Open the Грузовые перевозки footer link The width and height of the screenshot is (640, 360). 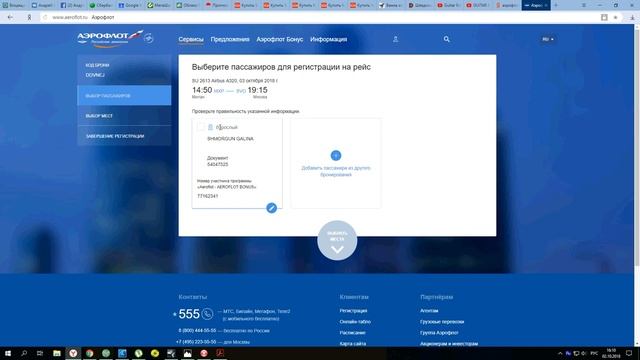pyautogui.click(x=442, y=322)
